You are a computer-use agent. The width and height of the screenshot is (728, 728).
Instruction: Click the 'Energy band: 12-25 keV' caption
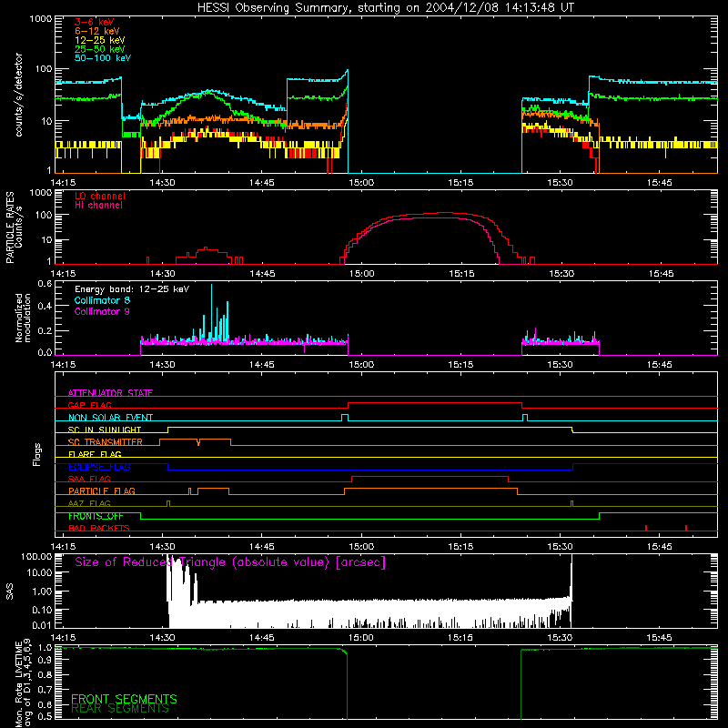pyautogui.click(x=132, y=289)
